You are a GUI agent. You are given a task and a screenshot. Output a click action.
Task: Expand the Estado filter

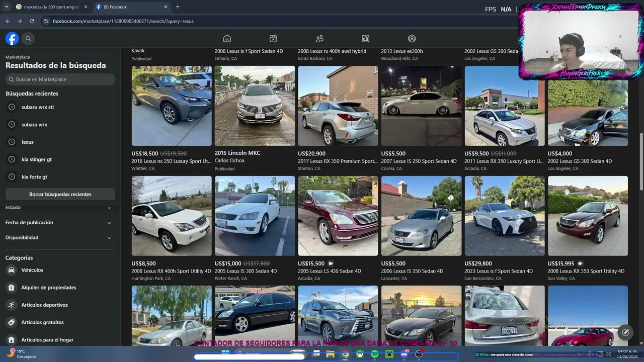[60, 208]
